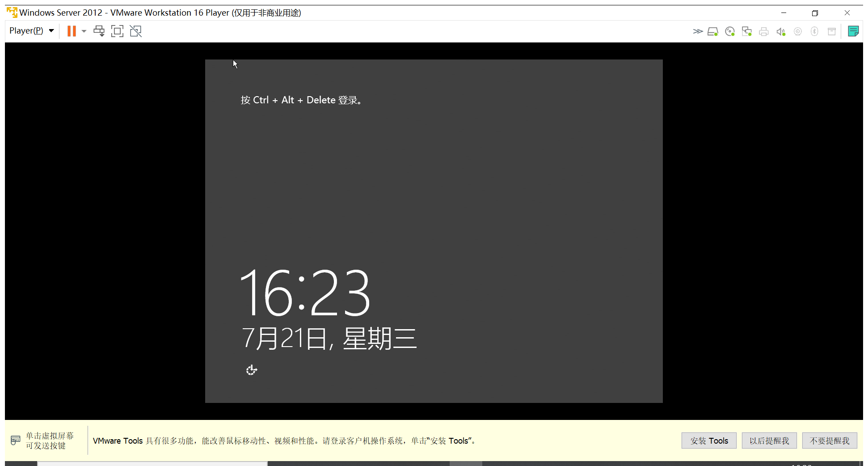Click the hard disk device status icon
This screenshot has height=466, width=868.
[713, 31]
